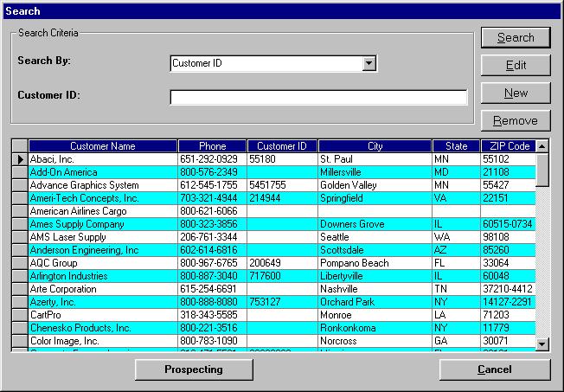Click the State column header
Image resolution: width=564 pixels, height=392 pixels.
tap(456, 146)
